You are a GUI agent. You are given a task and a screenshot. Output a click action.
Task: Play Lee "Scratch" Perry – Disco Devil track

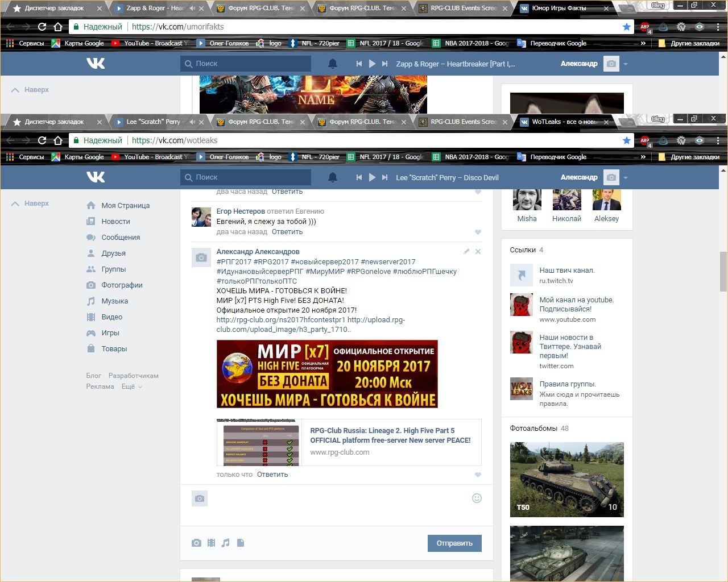coord(372,177)
